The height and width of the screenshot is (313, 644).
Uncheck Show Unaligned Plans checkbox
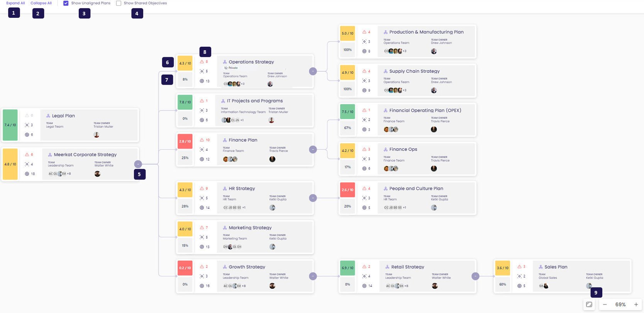(x=66, y=3)
